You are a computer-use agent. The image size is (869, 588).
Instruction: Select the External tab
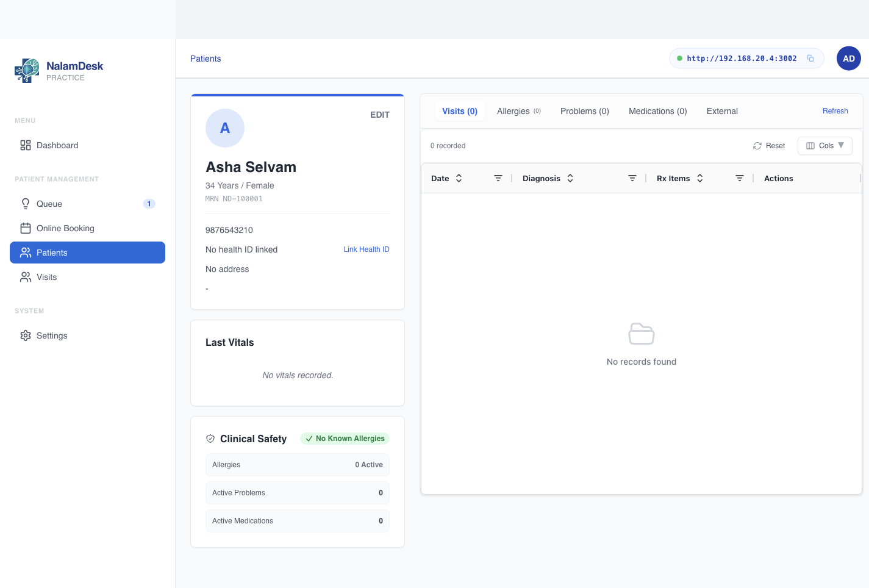pyautogui.click(x=722, y=111)
